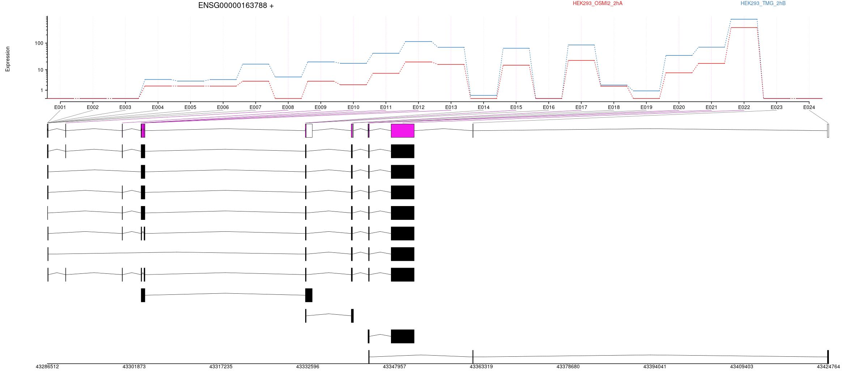Click the ENSG00000163788 + gene title
Screen dimensions: 868x373
[x=236, y=5]
